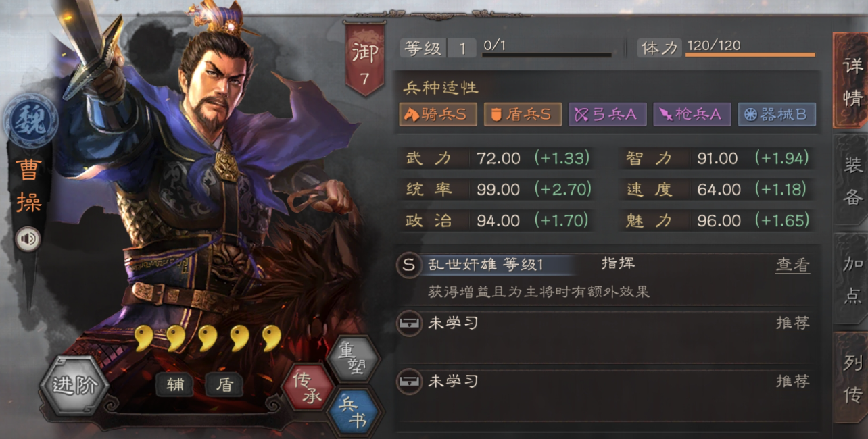The width and height of the screenshot is (868, 439).
Task: Click the orange 体力 stamina bar
Action: tap(750, 55)
